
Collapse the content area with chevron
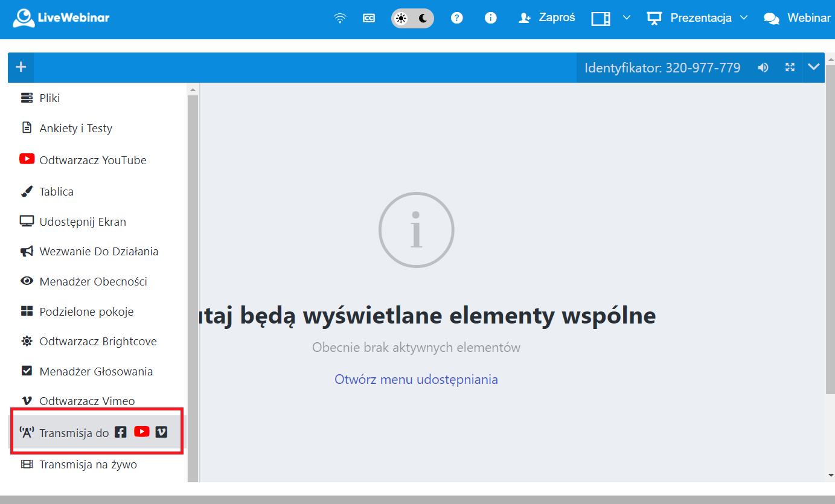coord(814,68)
